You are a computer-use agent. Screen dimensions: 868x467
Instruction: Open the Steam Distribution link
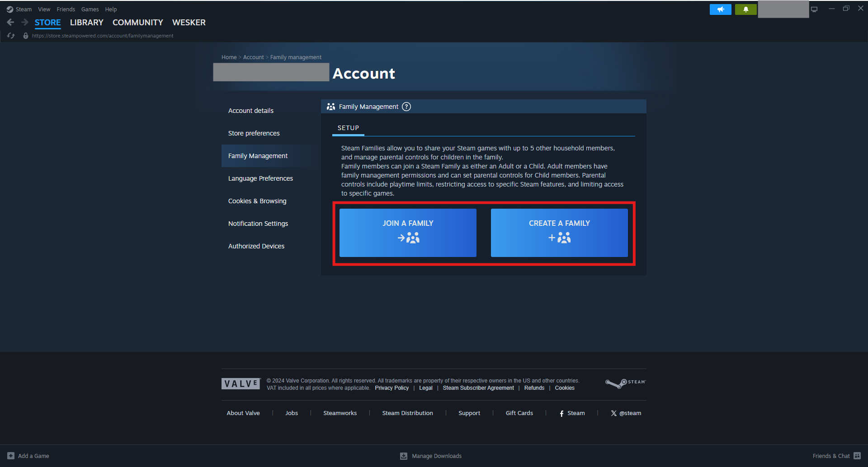408,413
